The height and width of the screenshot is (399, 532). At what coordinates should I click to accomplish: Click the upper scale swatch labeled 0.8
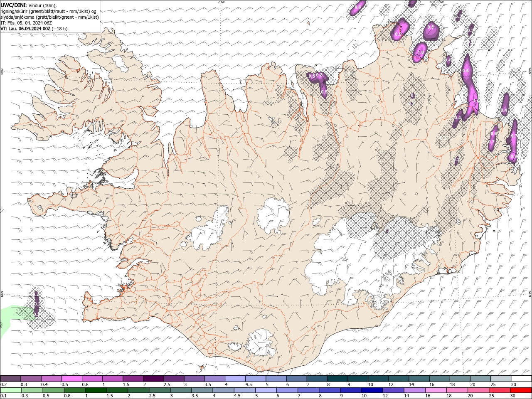92,379
